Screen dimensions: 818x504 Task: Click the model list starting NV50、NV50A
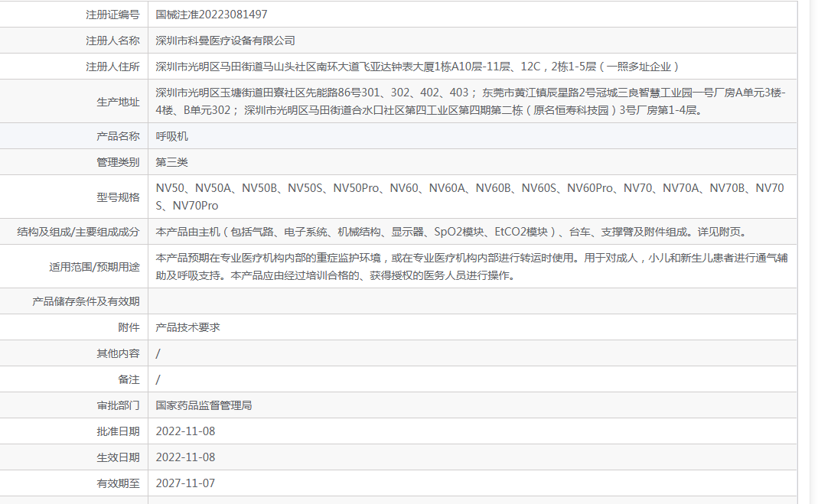(x=470, y=197)
